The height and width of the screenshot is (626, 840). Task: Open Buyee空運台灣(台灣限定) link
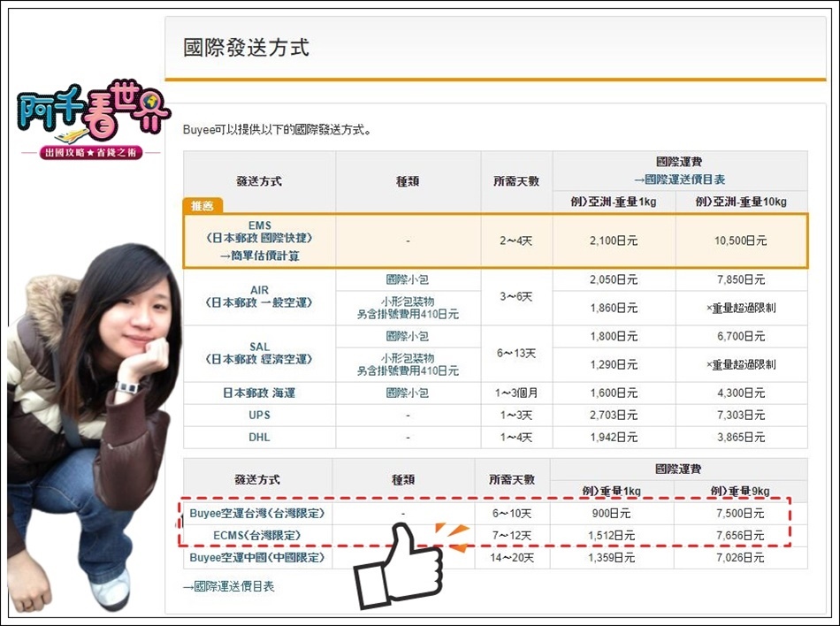click(x=257, y=513)
